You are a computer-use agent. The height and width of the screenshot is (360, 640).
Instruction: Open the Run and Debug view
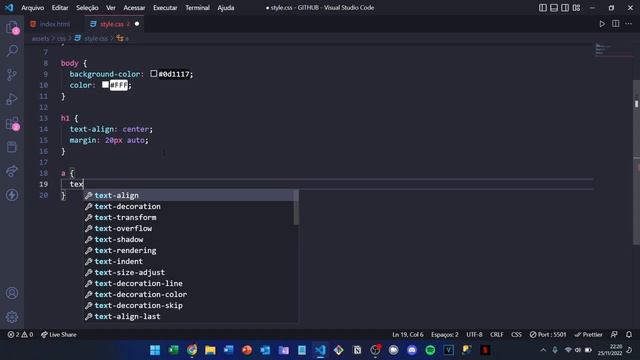[x=12, y=99]
